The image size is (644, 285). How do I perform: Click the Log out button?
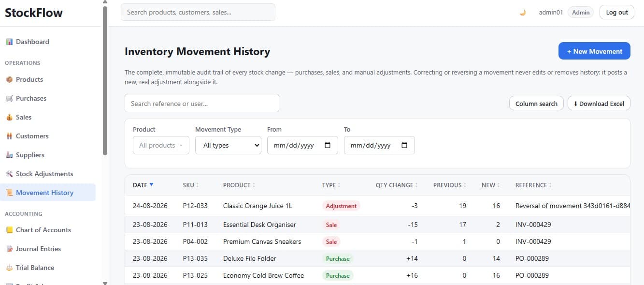coord(617,12)
